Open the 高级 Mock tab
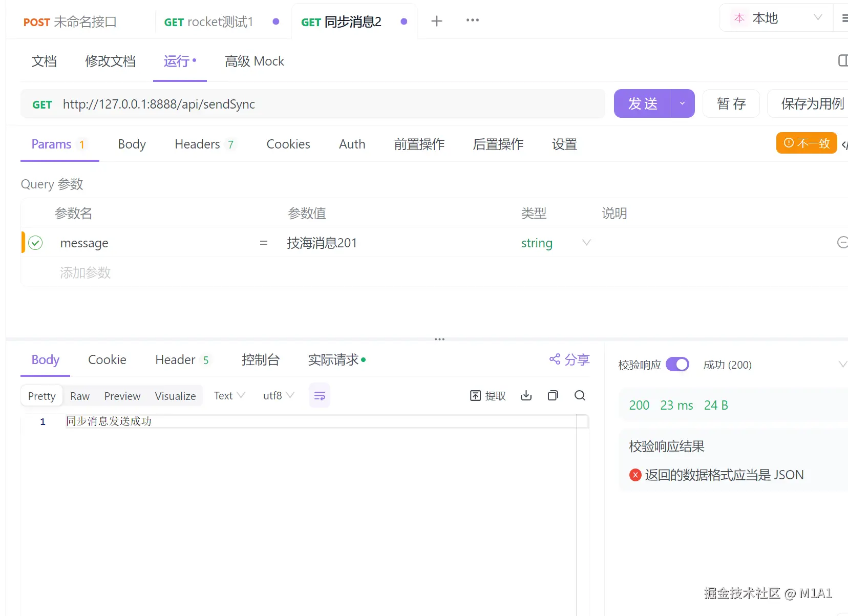 pos(255,61)
